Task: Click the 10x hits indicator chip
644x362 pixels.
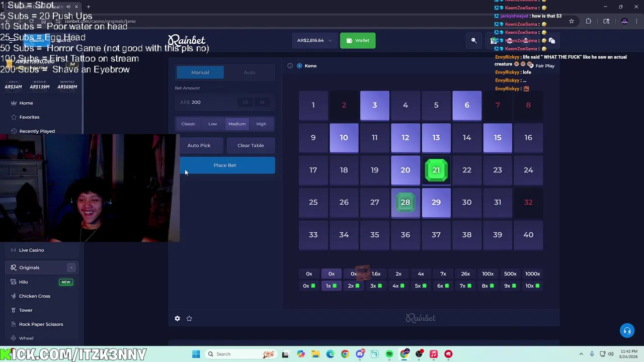Action: click(x=532, y=286)
